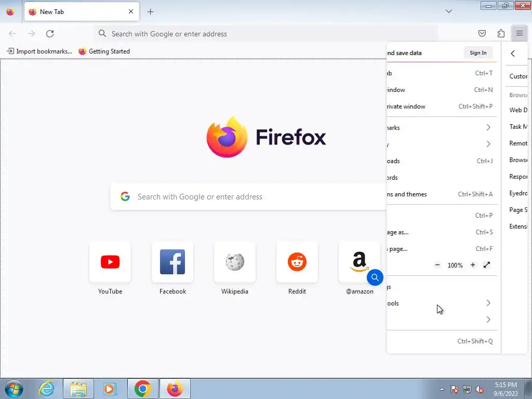532x399 pixels.
Task: Select Save page as entry (Ctrl+S)
Action: point(442,232)
